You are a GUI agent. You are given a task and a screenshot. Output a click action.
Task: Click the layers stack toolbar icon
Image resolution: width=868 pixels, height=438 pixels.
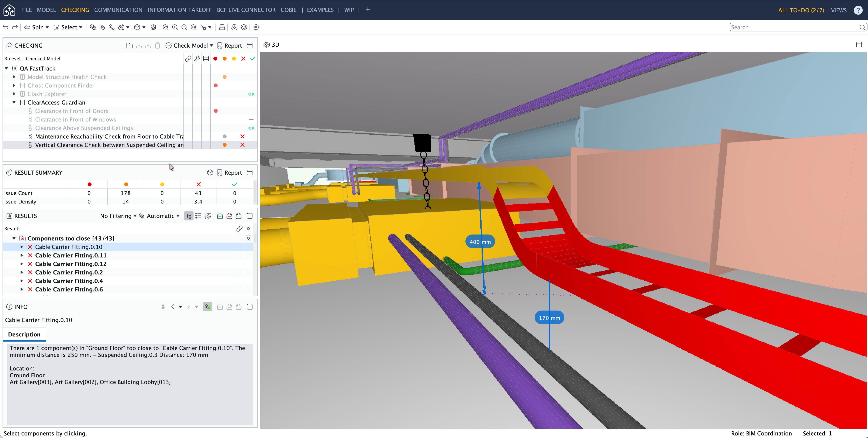tap(244, 27)
